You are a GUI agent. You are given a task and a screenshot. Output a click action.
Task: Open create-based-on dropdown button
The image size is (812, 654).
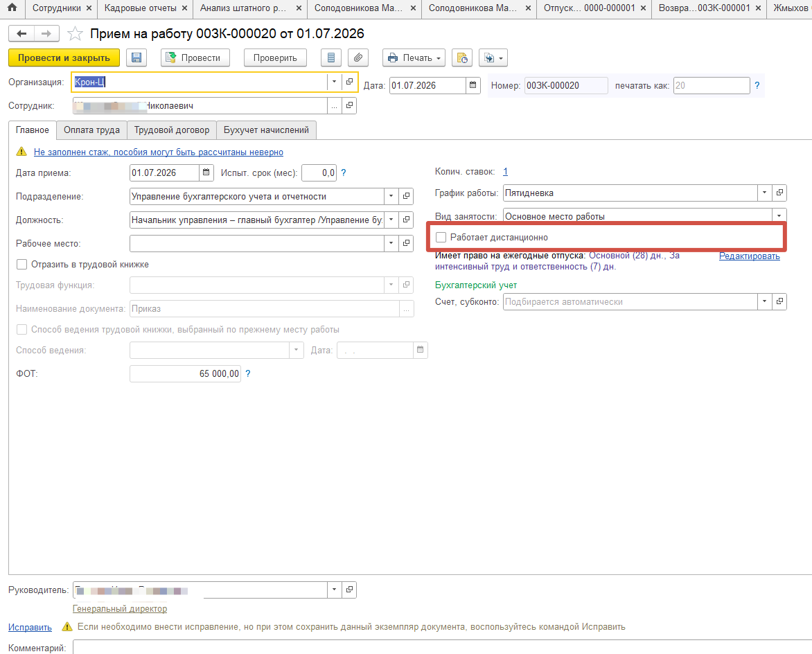493,58
